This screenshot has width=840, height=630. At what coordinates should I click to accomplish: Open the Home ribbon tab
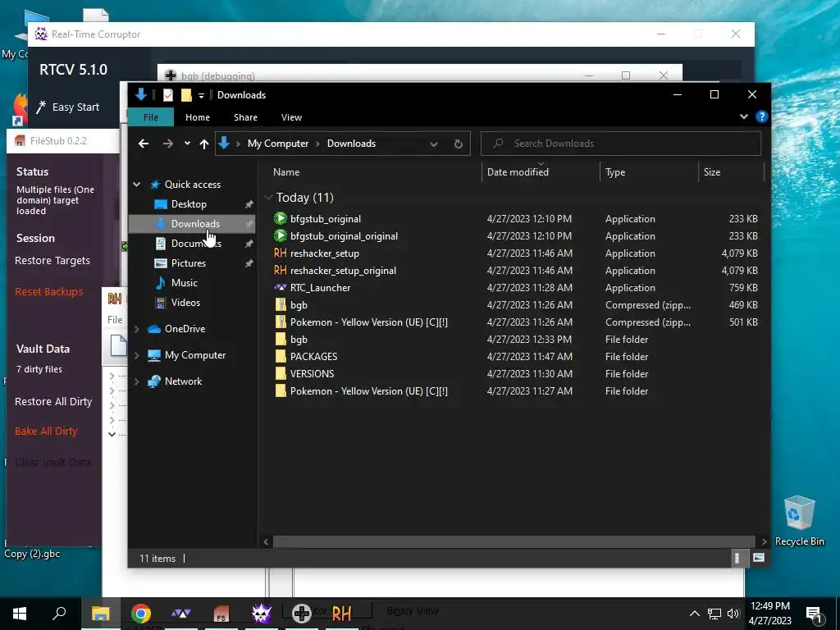coord(198,117)
